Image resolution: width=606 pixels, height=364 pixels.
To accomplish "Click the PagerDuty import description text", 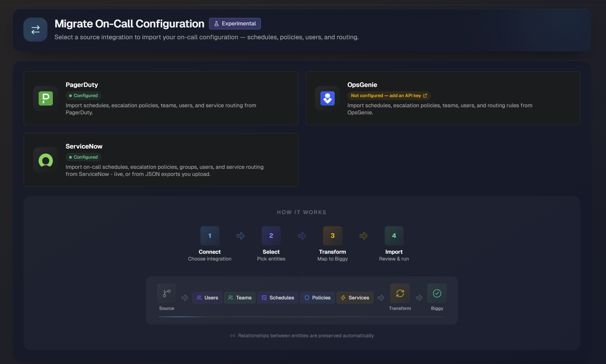I will [161, 109].
